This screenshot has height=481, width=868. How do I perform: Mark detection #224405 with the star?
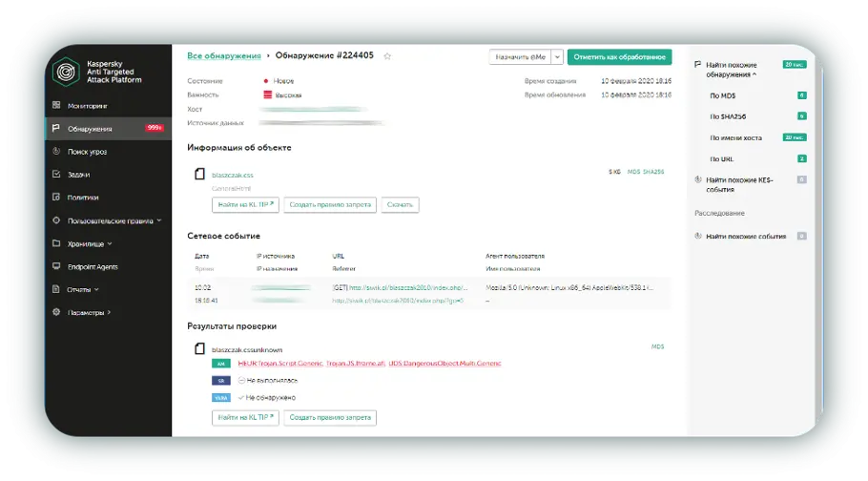click(387, 56)
